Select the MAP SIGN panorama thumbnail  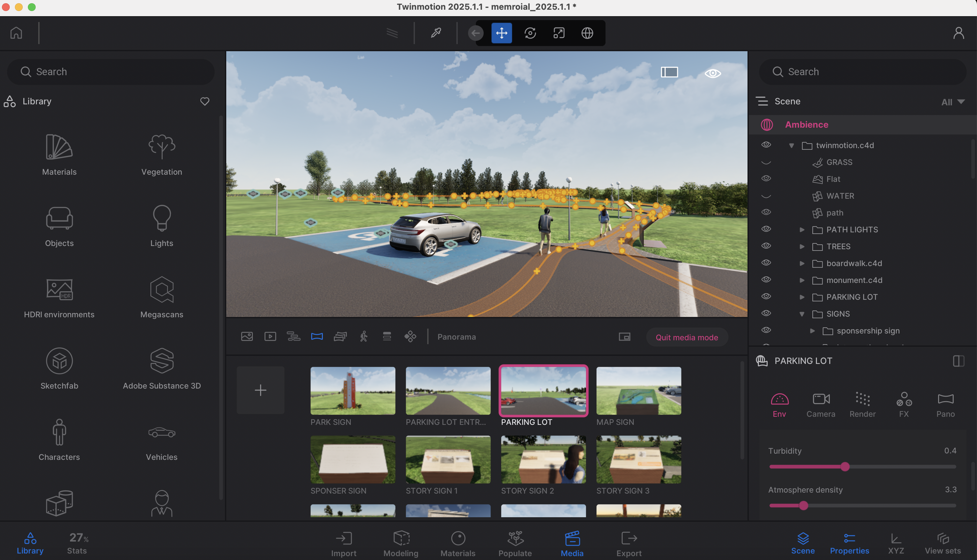click(x=639, y=391)
